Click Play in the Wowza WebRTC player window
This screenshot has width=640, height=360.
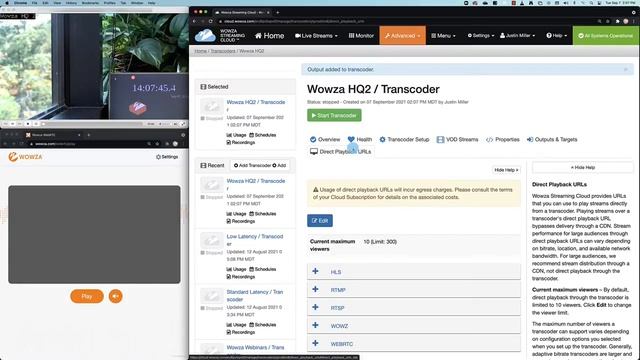point(87,296)
